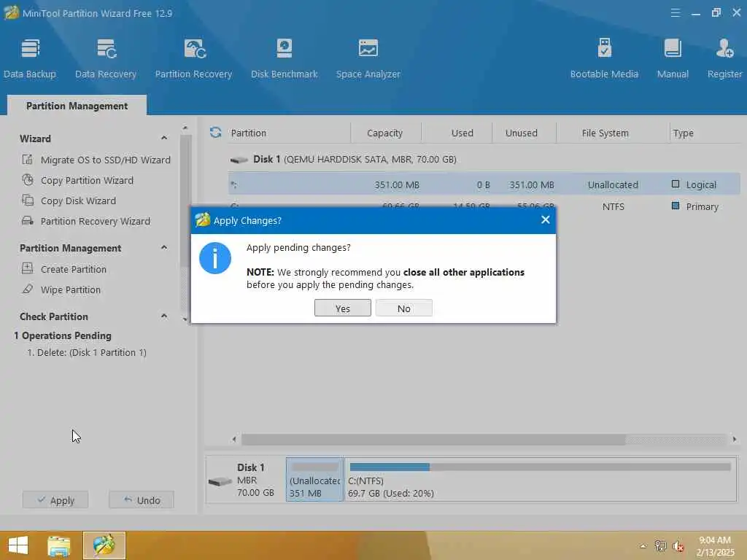Confirm with the Yes button
The image size is (747, 560).
pyautogui.click(x=343, y=308)
